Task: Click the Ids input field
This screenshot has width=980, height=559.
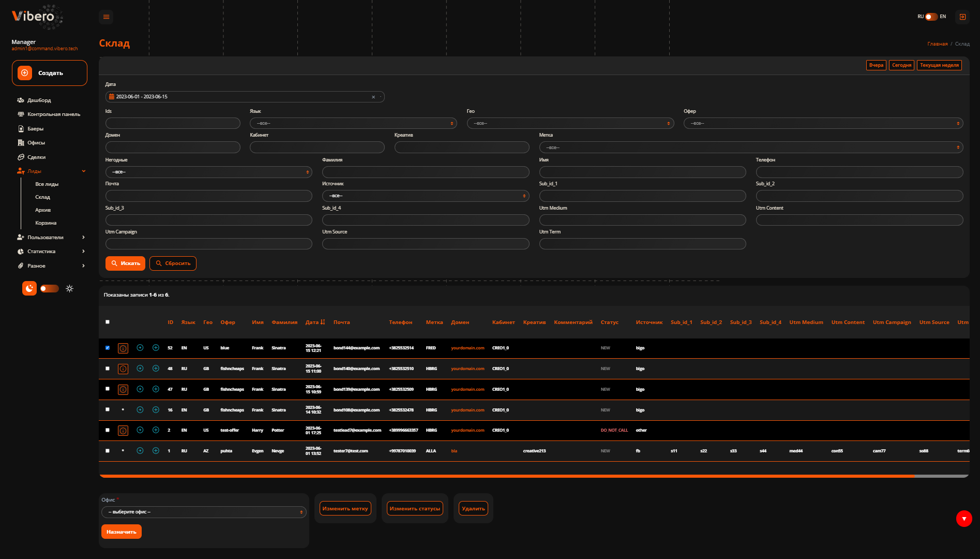Action: [173, 123]
